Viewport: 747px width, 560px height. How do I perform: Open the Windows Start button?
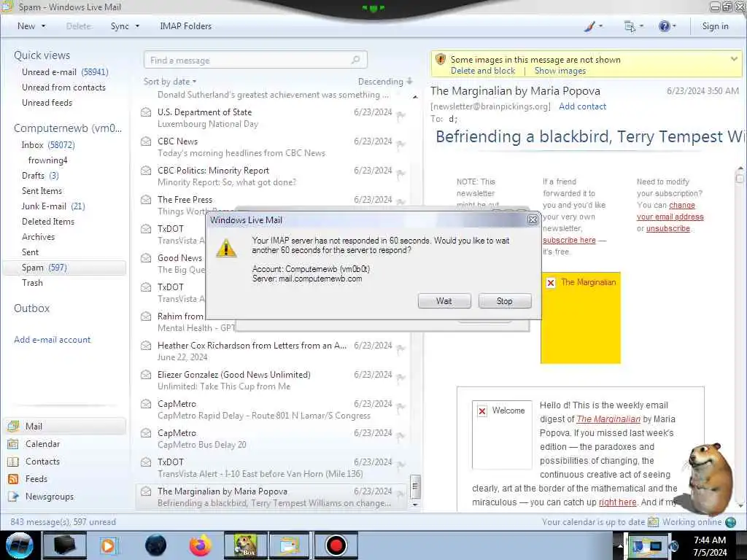point(19,545)
